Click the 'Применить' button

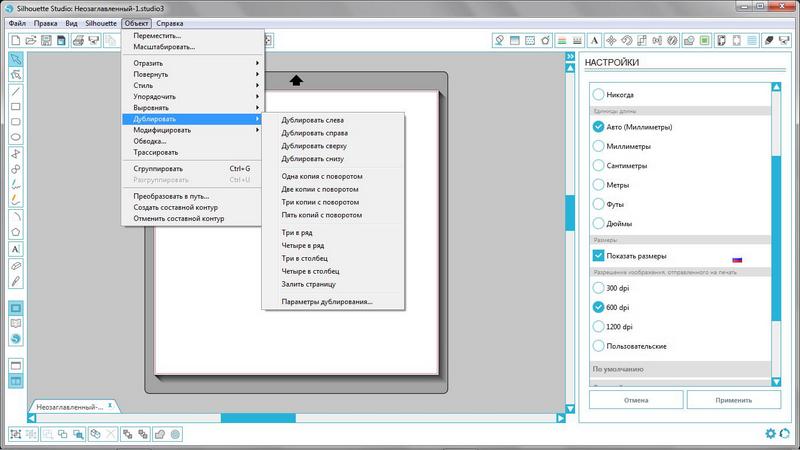point(734,400)
